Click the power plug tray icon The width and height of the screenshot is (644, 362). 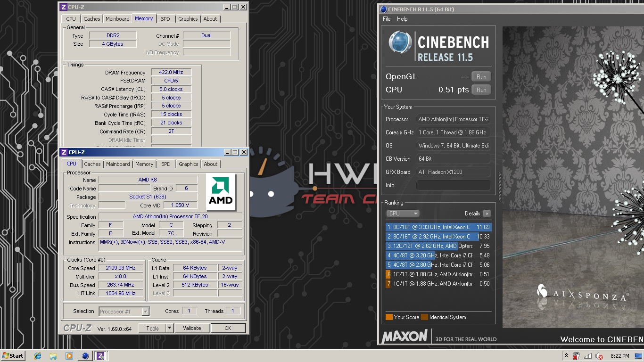[576, 356]
